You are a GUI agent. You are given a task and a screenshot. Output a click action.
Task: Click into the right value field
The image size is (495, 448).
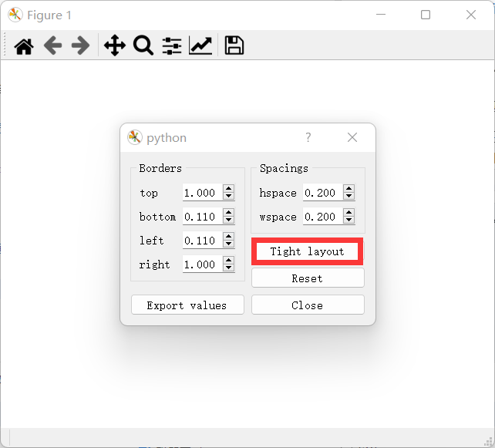click(x=203, y=264)
